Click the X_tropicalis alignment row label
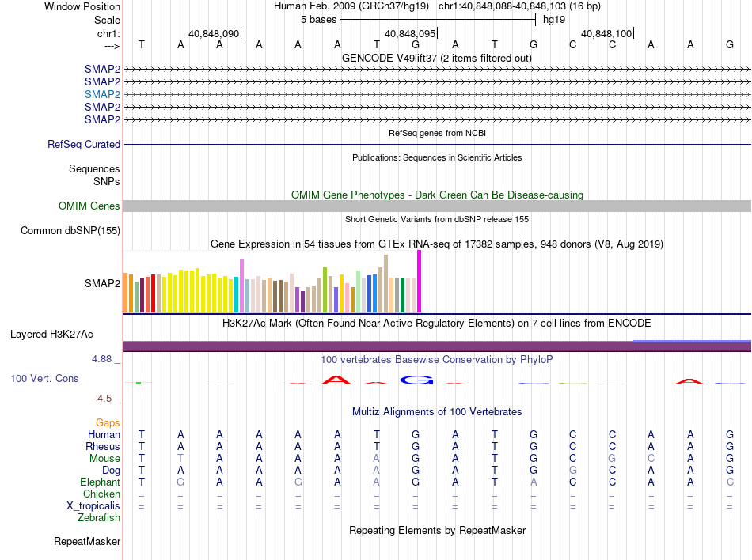This screenshot has width=752, height=560. pos(93,506)
